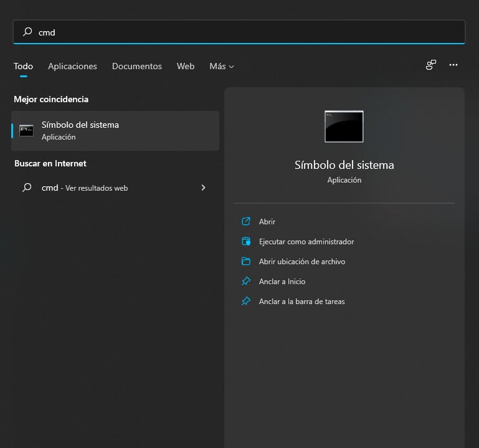This screenshot has height=448, width=479.
Task: Click the cmd Ver resultados web suggestion
Action: [85, 188]
